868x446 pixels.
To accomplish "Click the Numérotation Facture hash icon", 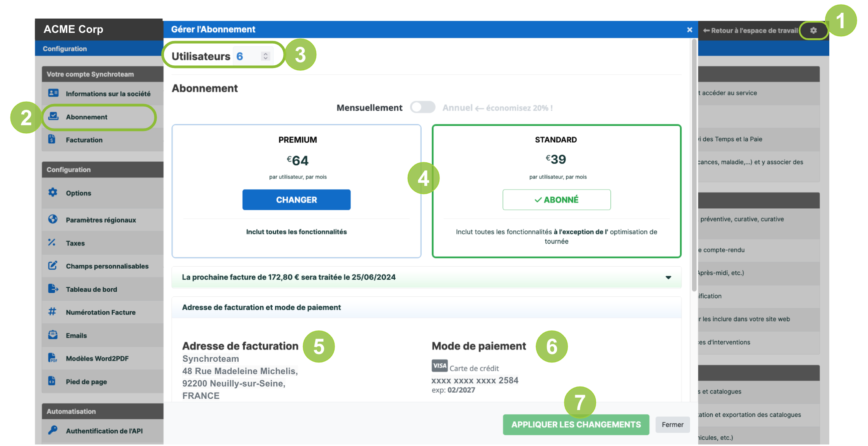I will point(52,312).
